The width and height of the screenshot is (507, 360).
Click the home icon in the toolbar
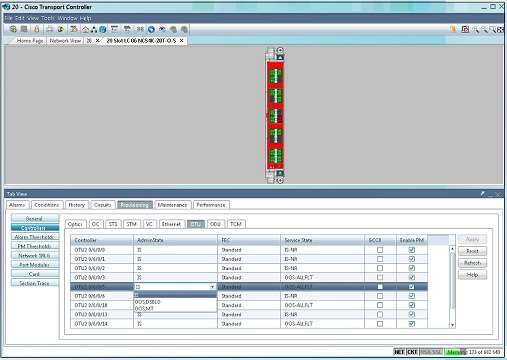pyautogui.click(x=85, y=30)
